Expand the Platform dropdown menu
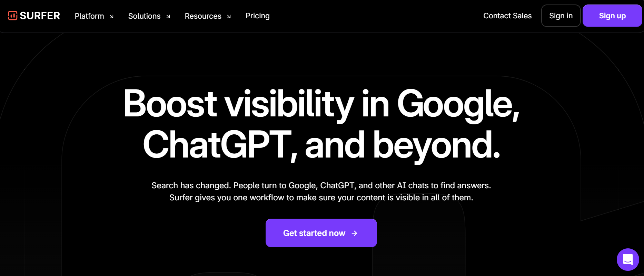The image size is (644, 276). (x=94, y=16)
